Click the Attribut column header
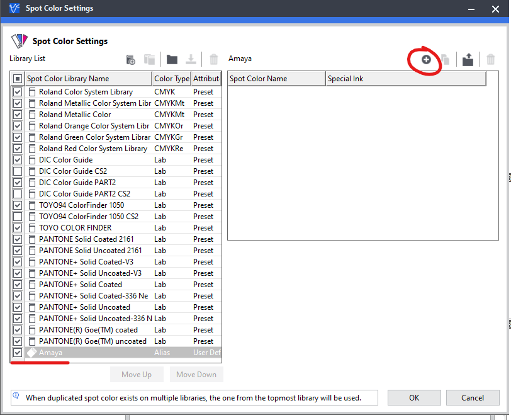 206,79
